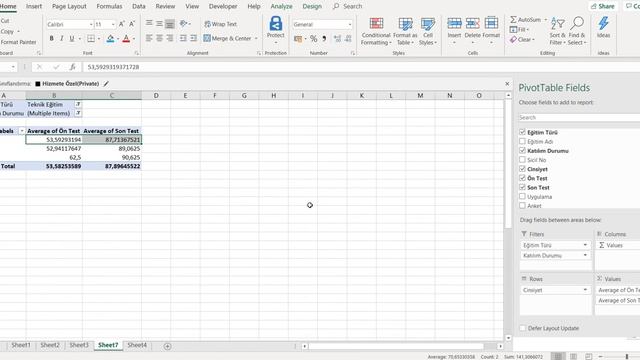The image size is (640, 360).
Task: Open the General number format dropdown
Action: (x=350, y=24)
